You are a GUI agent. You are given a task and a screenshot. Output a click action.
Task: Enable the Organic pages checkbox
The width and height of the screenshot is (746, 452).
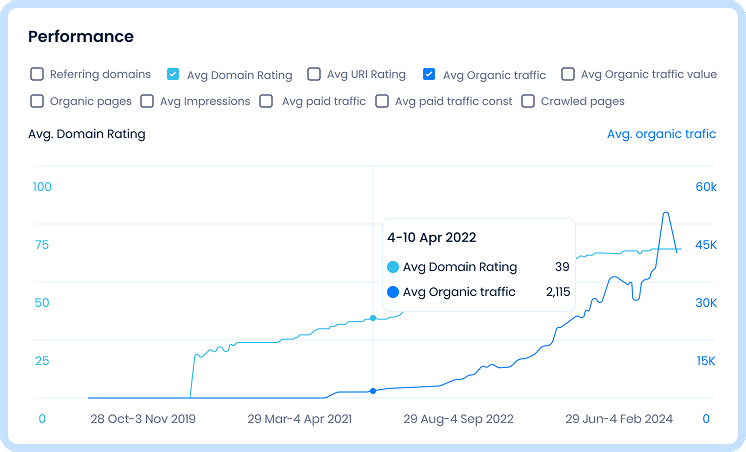coord(37,101)
